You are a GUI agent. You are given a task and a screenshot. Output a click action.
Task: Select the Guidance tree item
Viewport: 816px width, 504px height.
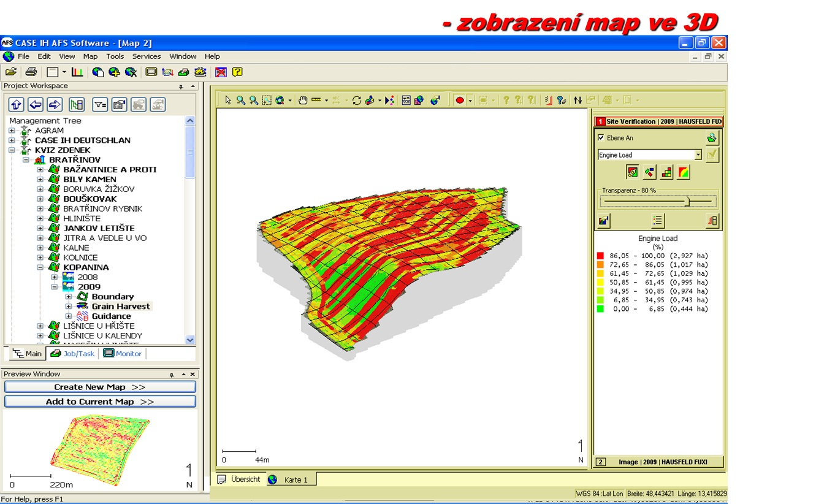click(112, 316)
